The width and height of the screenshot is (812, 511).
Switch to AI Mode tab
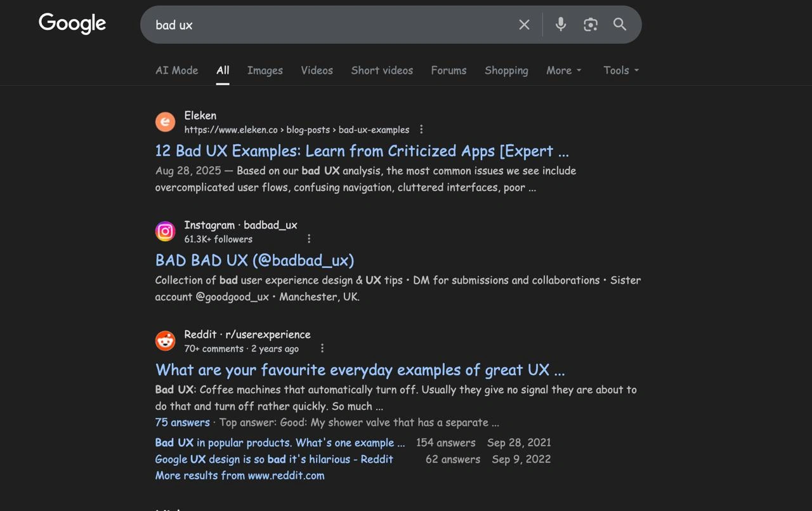click(x=177, y=70)
